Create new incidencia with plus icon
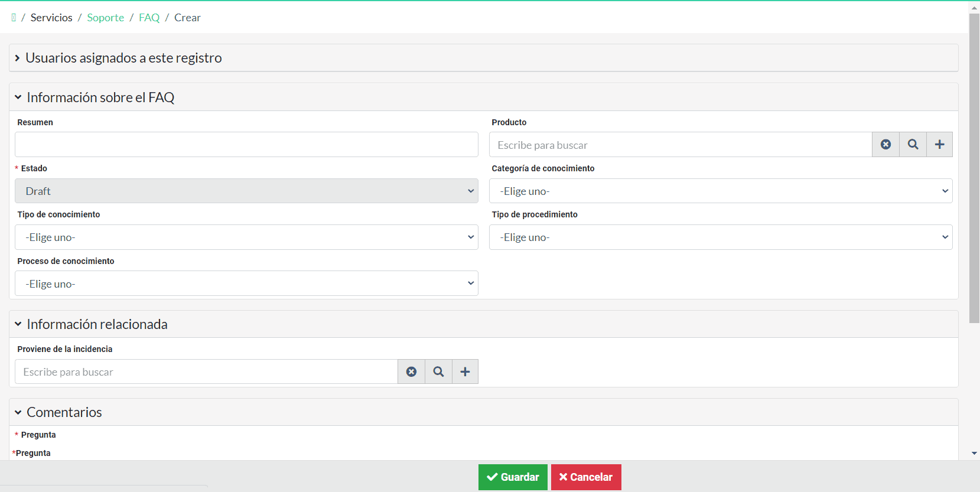The image size is (980, 492). [x=465, y=372]
